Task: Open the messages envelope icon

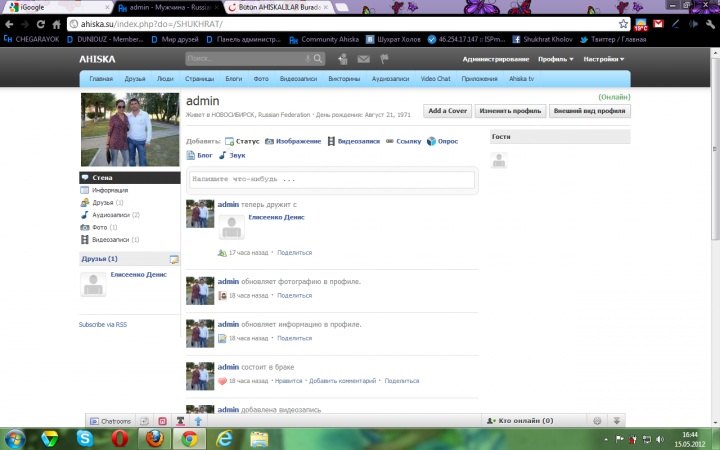Action: (x=363, y=59)
